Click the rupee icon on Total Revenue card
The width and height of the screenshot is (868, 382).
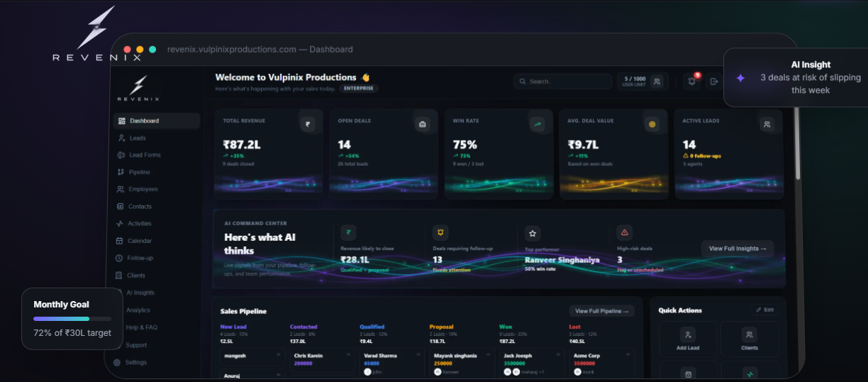coord(308,124)
